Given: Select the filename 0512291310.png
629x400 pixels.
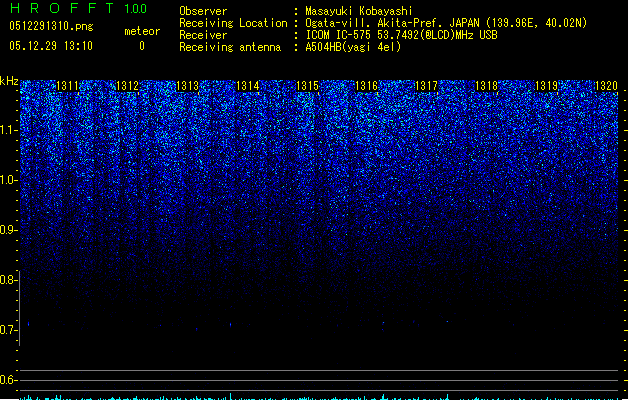Looking at the screenshot, I should pyautogui.click(x=51, y=26).
